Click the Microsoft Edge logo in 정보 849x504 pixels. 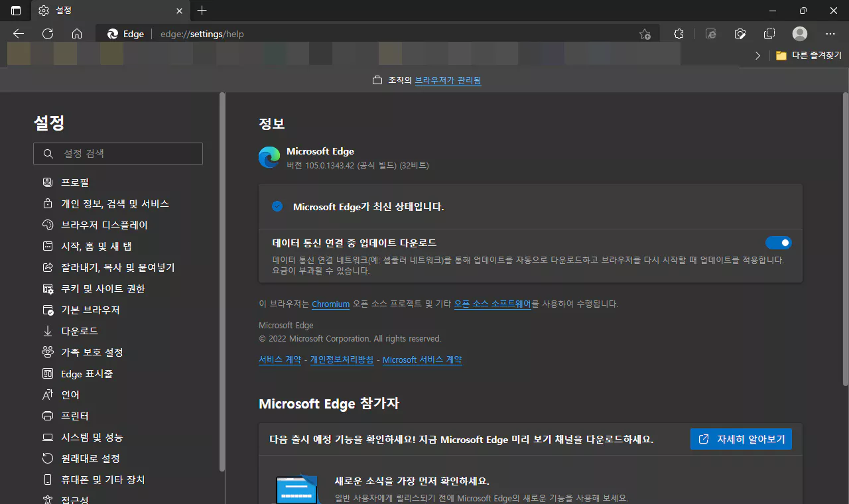pos(269,157)
